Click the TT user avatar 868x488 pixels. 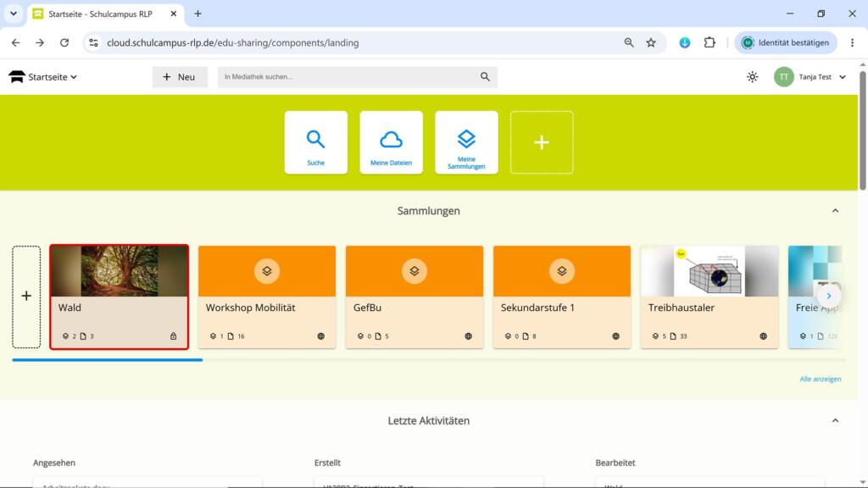click(x=783, y=77)
